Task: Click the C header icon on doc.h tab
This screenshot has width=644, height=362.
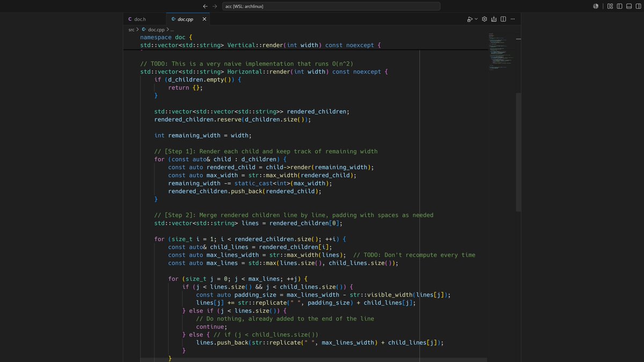Action: click(x=130, y=19)
